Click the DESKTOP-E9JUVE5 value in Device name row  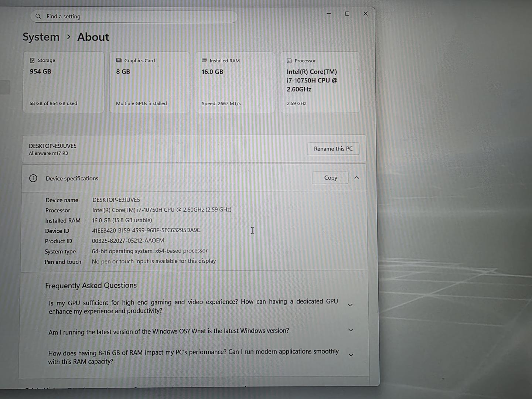[x=116, y=200]
